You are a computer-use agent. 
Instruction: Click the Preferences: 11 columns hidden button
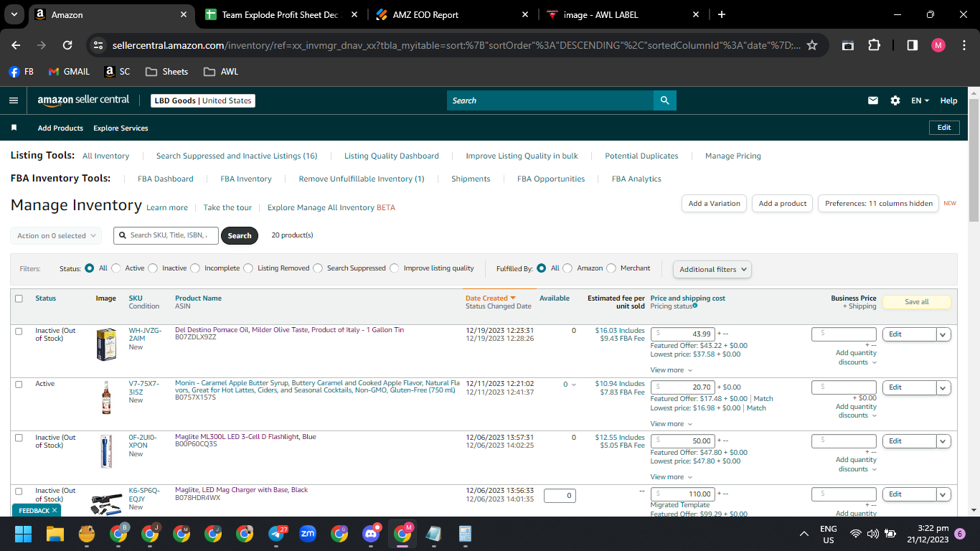click(879, 204)
